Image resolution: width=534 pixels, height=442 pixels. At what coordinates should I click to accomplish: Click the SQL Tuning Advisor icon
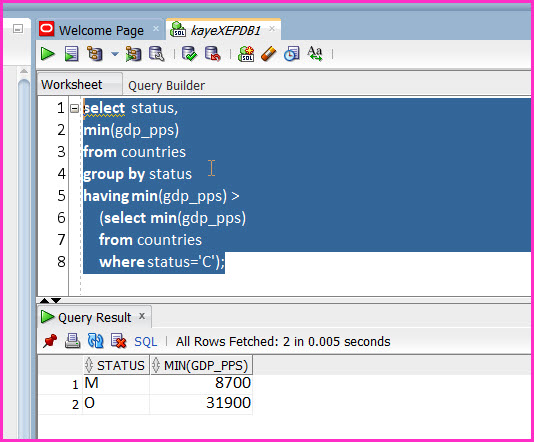pos(157,54)
